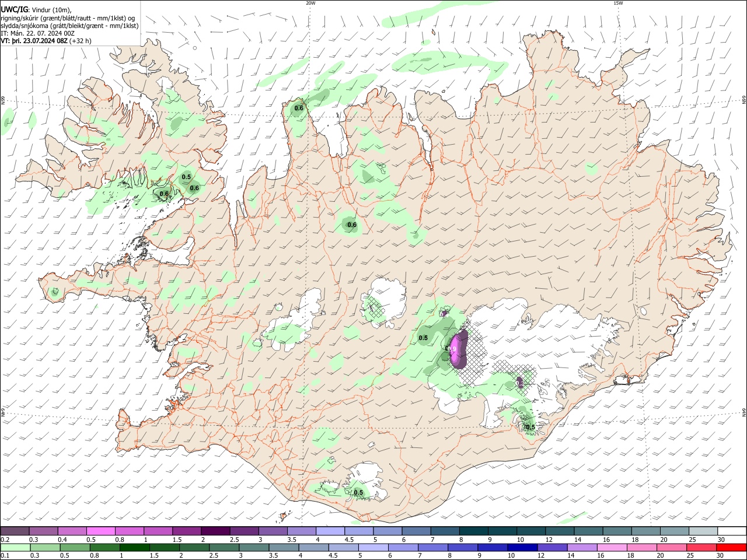Pick the lower legend swatch labeled 9
Viewport: 747px width, 560px height.
tap(492, 547)
